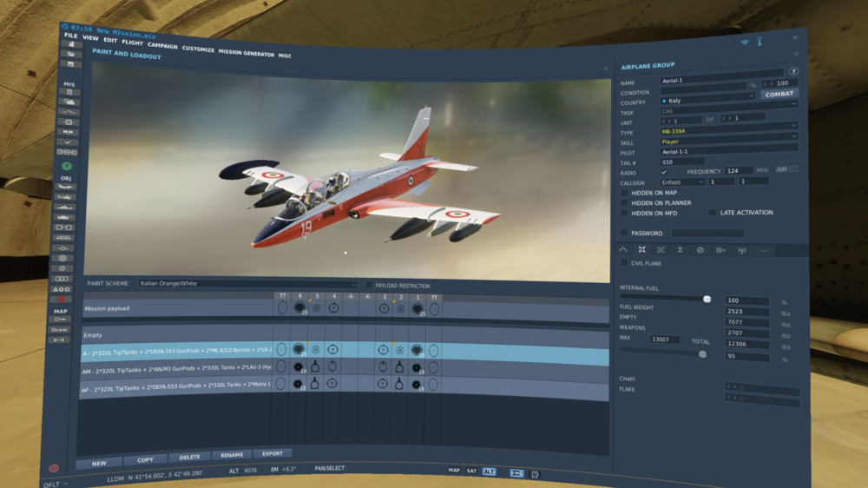Open the AM modulation dropdown
868x488 pixels.
click(x=786, y=169)
